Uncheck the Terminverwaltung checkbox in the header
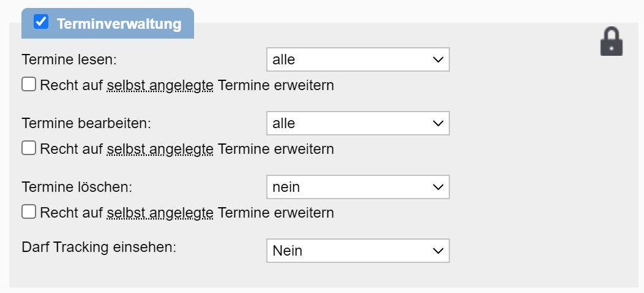The height and width of the screenshot is (293, 644). 41,22
